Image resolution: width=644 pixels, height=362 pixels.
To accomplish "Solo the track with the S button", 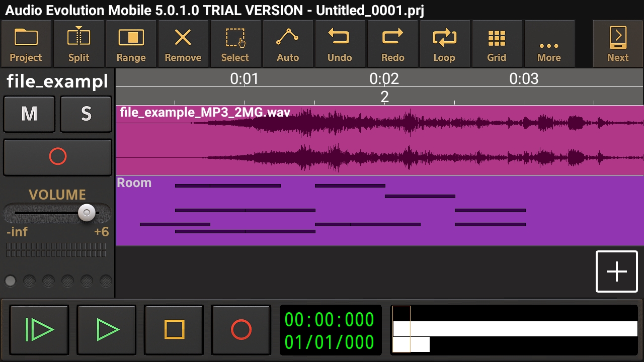I will pos(86,114).
